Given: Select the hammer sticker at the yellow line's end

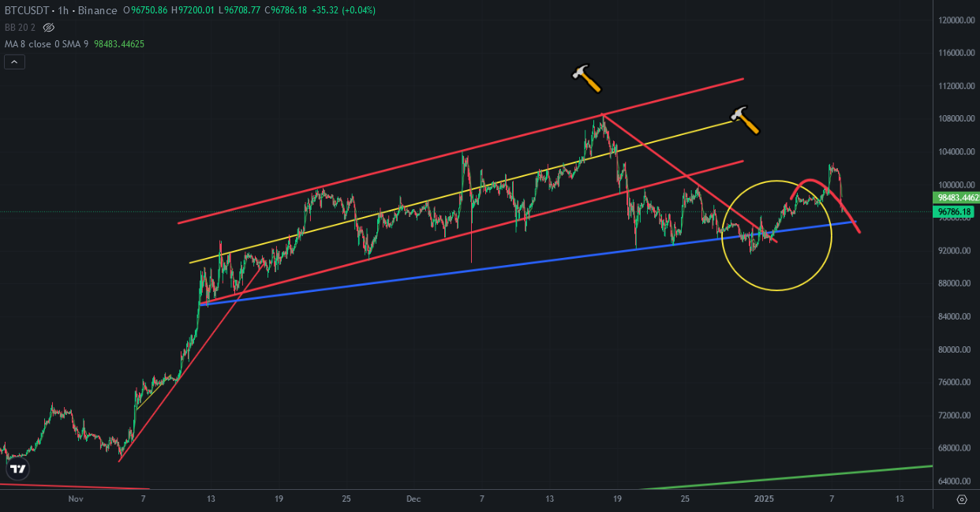Looking at the screenshot, I should 744,119.
